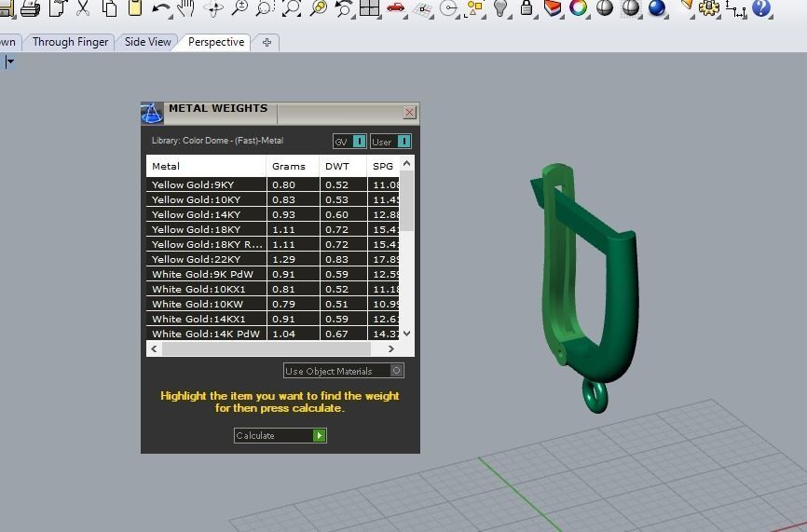Select the Pan hand tool

185,8
